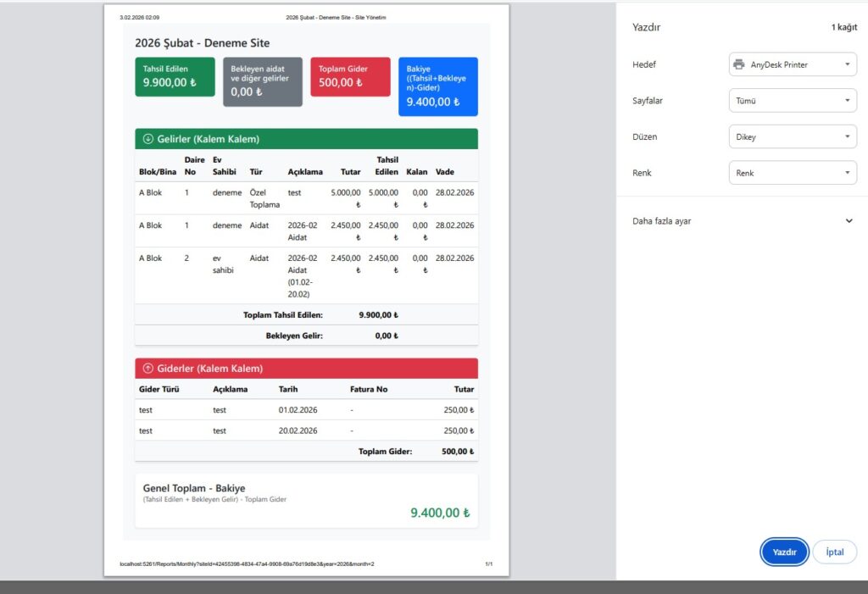
Task: Click the gray Bekleyen aidat summary card
Action: coord(262,81)
